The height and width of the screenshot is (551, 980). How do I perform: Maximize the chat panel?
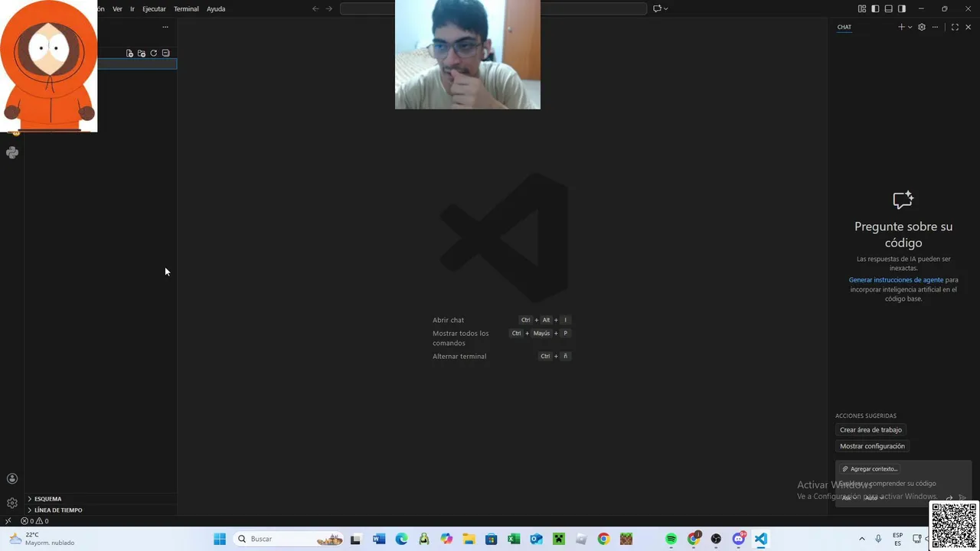coord(955,27)
